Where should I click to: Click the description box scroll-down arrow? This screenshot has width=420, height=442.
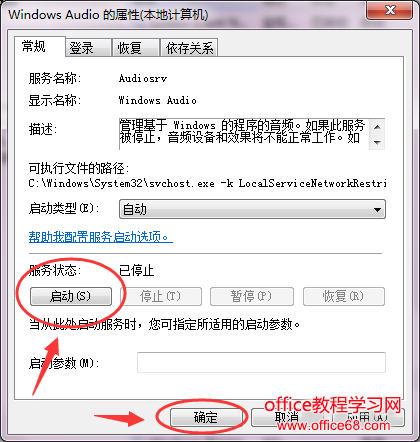(377, 142)
